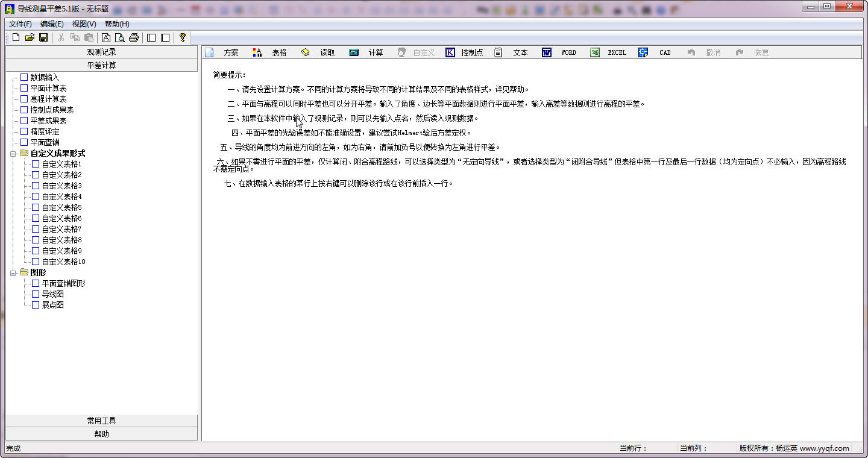868x458 pixels.
Task: Select 自定义表格1 in the tree
Action: click(61, 164)
